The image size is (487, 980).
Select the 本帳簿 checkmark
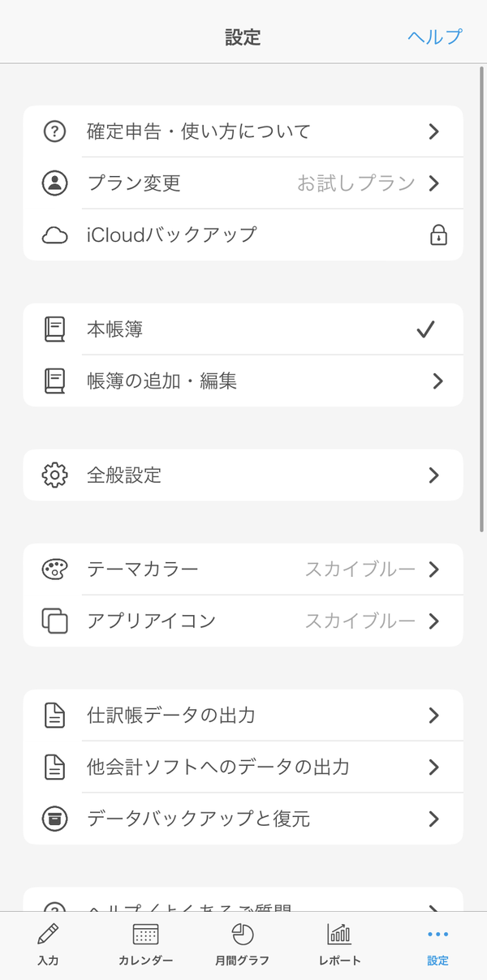pos(425,329)
